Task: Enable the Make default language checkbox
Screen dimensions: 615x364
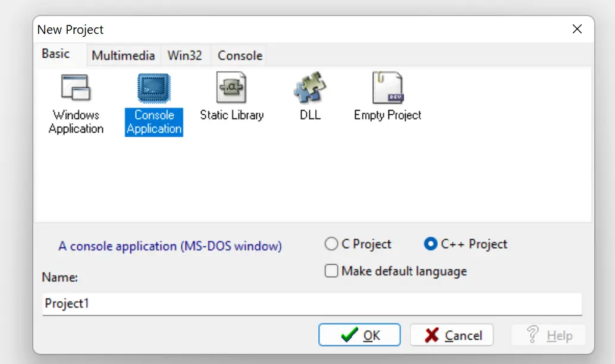Action: click(332, 271)
